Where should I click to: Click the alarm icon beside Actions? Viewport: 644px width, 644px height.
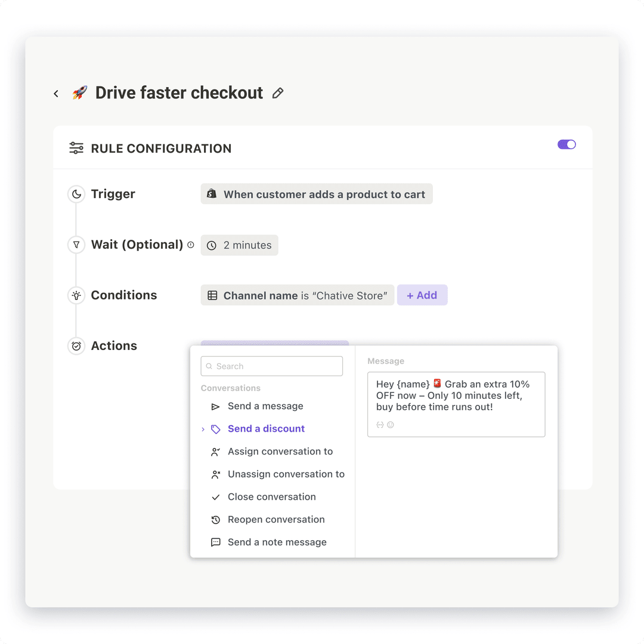point(76,346)
